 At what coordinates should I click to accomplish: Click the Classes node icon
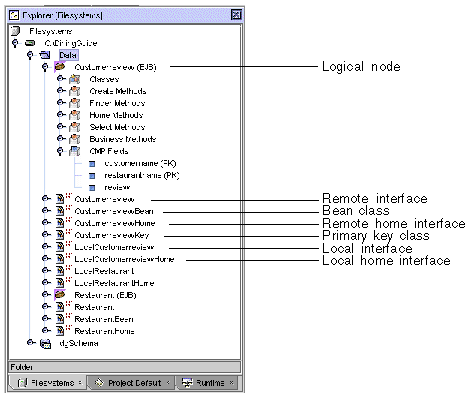pyautogui.click(x=75, y=79)
